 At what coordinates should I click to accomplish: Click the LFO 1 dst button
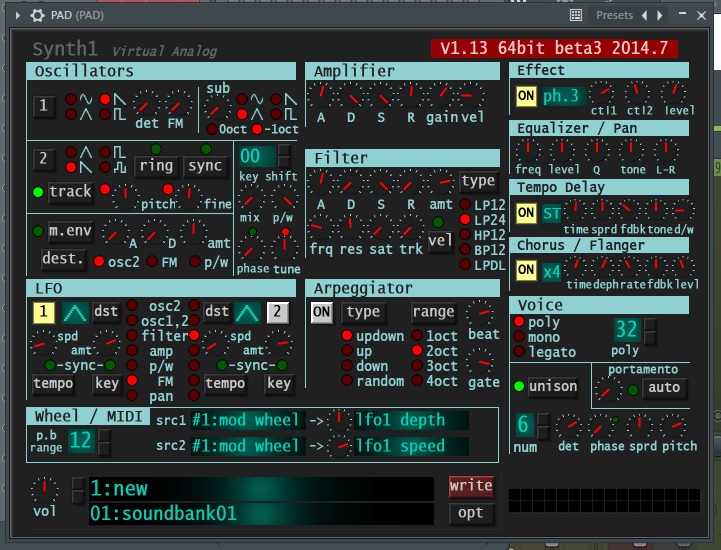[106, 311]
